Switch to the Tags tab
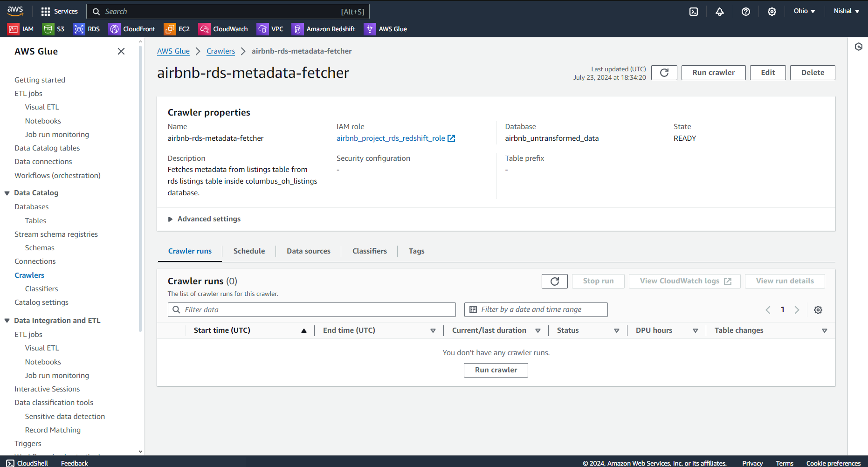This screenshot has height=467, width=868. [x=416, y=251]
